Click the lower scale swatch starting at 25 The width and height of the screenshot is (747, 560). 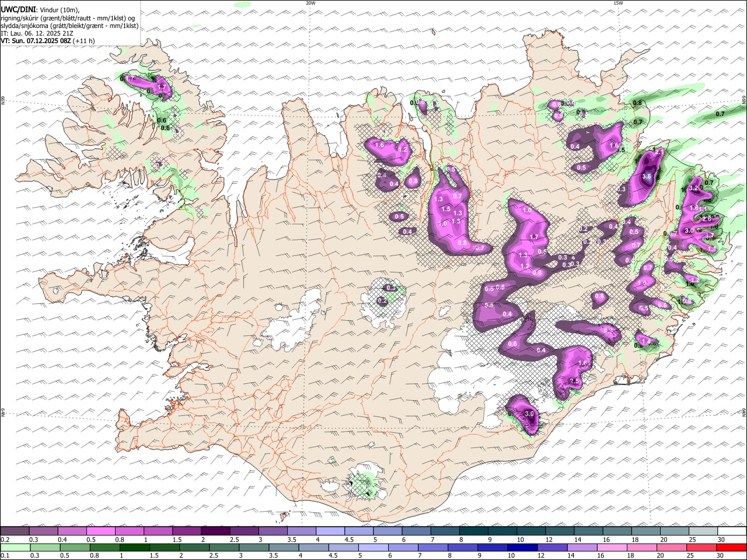point(701,547)
